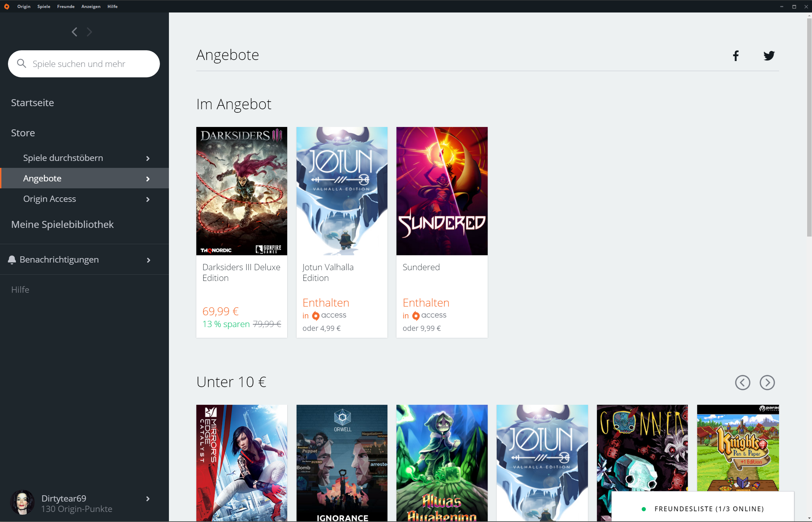The width and height of the screenshot is (812, 522).
Task: Open the Hilfe menu in the menu bar
Action: tap(112, 7)
